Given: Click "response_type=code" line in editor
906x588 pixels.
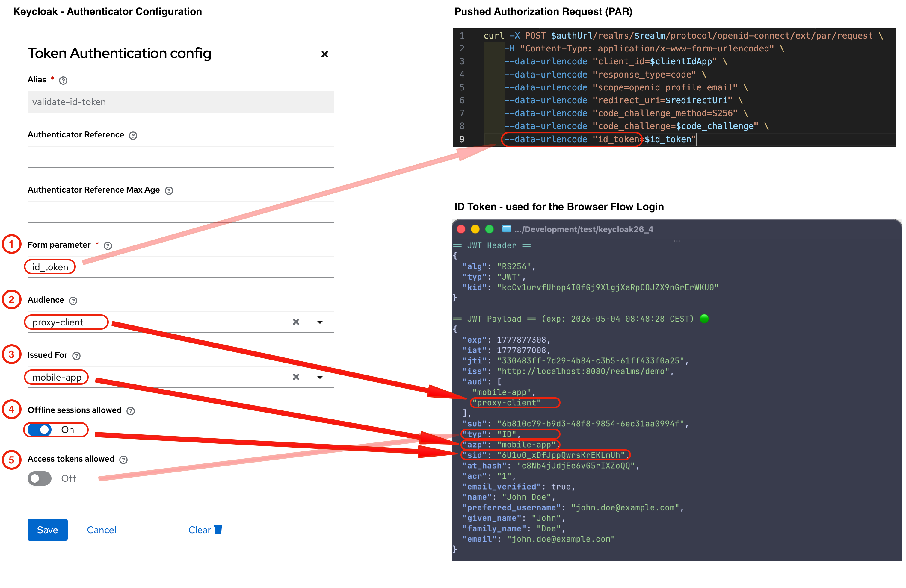Looking at the screenshot, I should (x=605, y=75).
